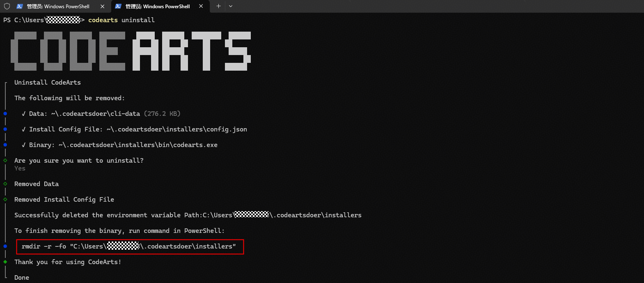Image resolution: width=644 pixels, height=283 pixels.
Task: Expand the new tab profile dropdown arrow
Action: tap(231, 6)
